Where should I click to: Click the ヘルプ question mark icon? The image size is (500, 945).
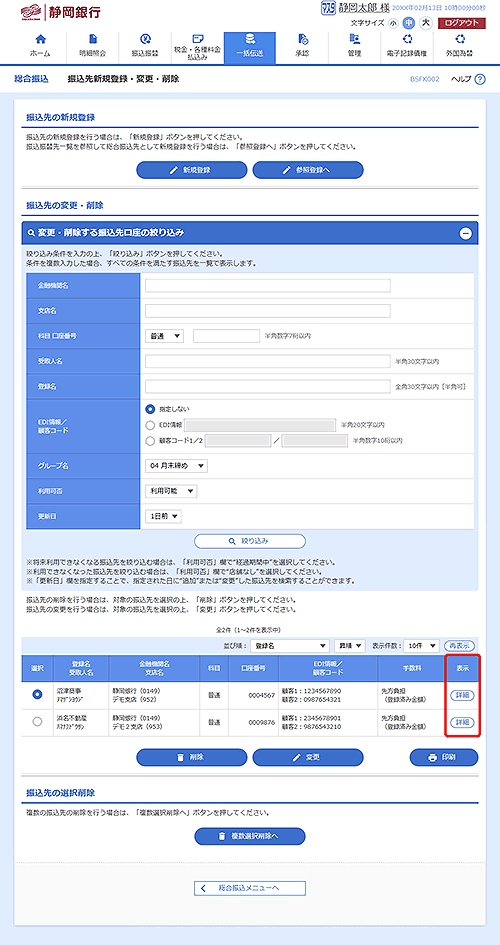pyautogui.click(x=480, y=80)
